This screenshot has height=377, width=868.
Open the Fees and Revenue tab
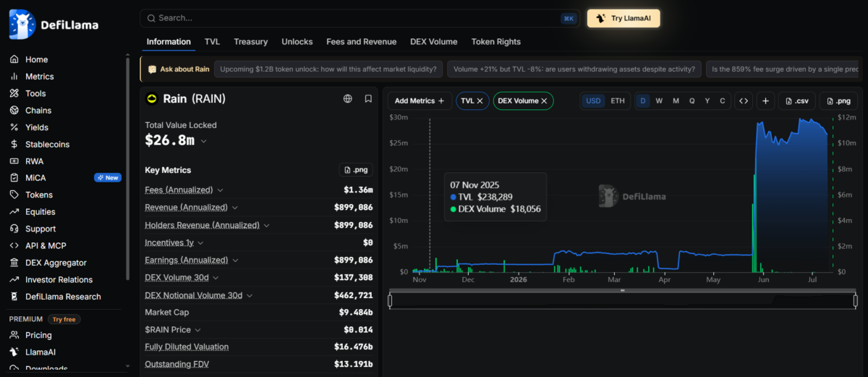coord(361,42)
